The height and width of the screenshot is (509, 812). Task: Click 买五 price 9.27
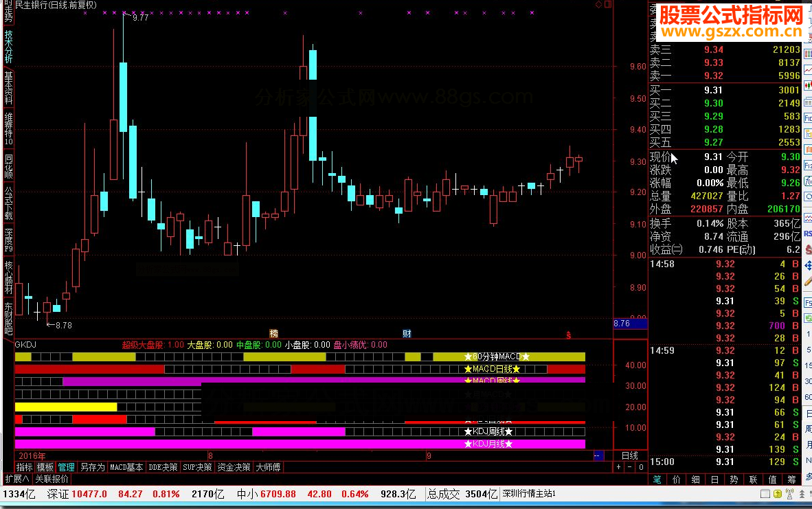tap(714, 142)
